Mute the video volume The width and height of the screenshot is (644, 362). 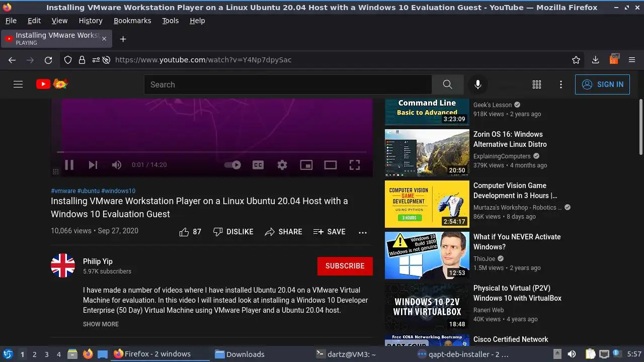[117, 165]
